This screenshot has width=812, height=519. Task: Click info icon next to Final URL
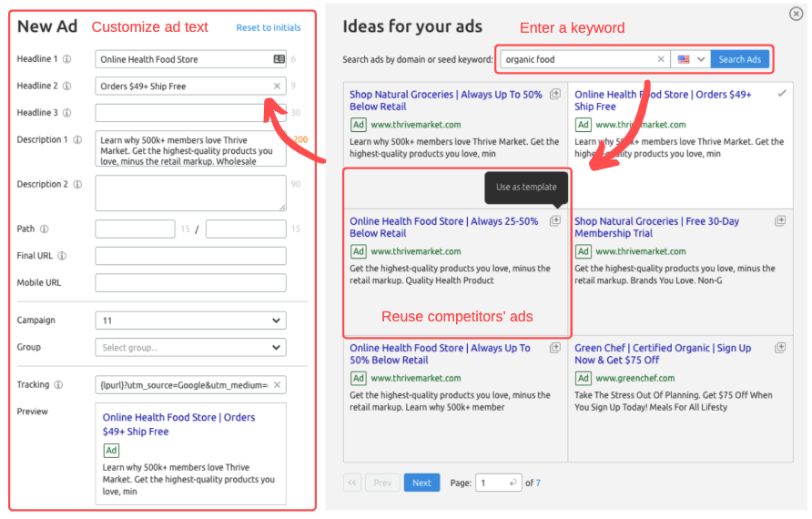[62, 256]
